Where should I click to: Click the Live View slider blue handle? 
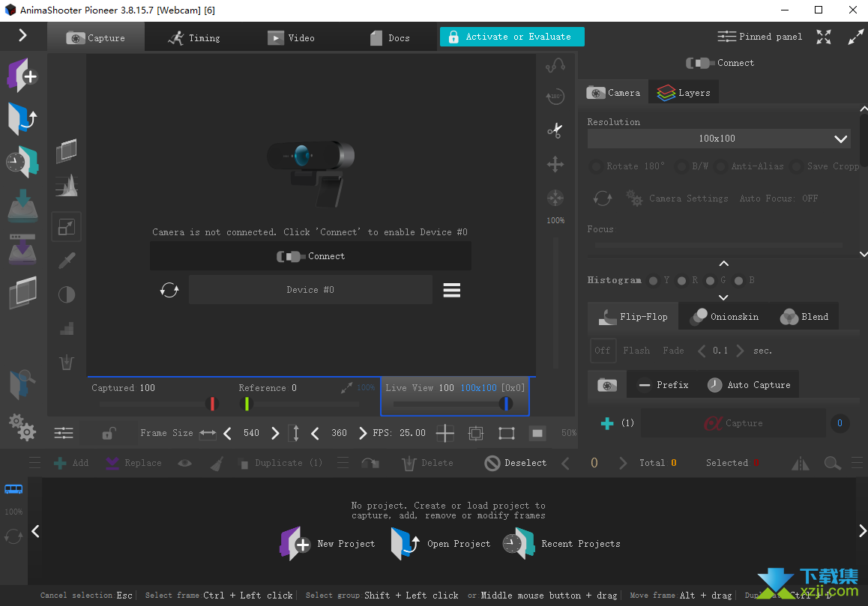(x=506, y=404)
